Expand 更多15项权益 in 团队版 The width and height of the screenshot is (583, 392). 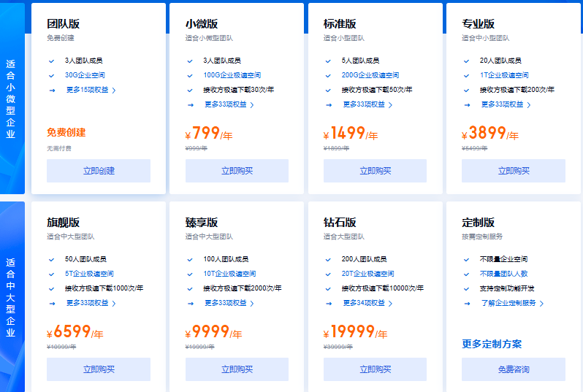pyautogui.click(x=88, y=90)
